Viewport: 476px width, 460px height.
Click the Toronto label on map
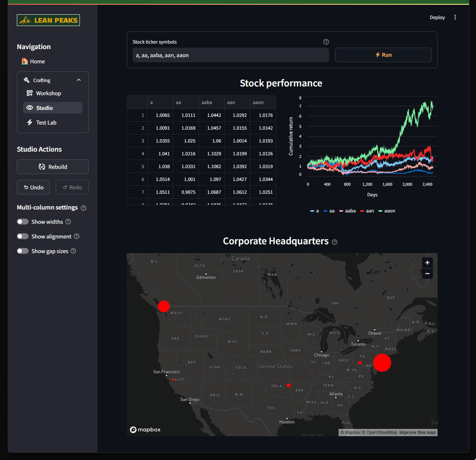coord(358,344)
